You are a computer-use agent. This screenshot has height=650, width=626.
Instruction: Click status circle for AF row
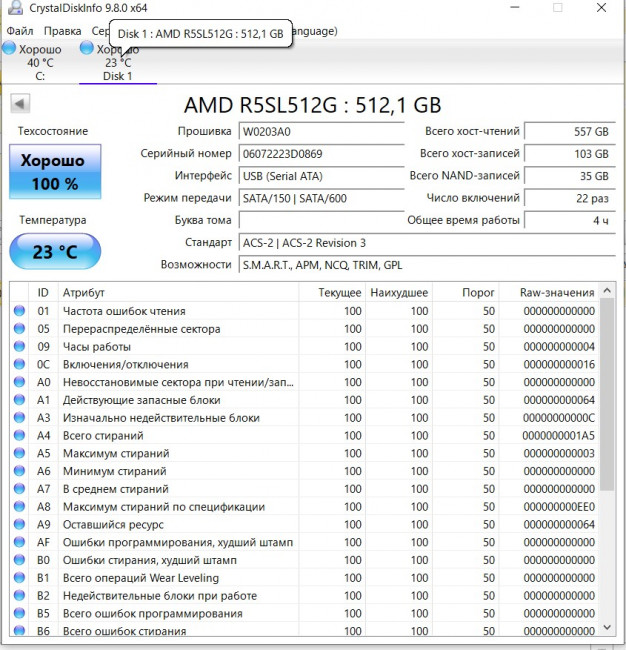coord(19,542)
